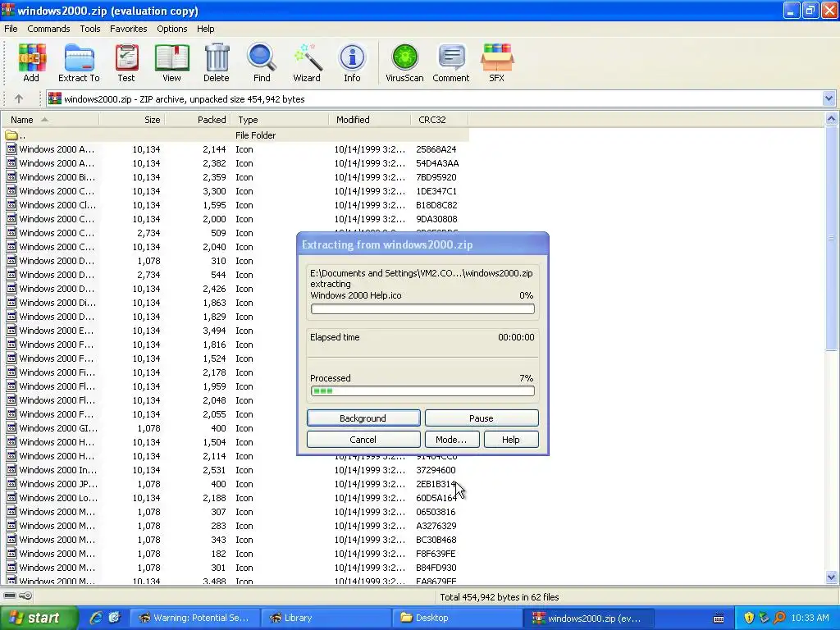840x630 pixels.
Task: Open the Options menu
Action: tap(172, 29)
